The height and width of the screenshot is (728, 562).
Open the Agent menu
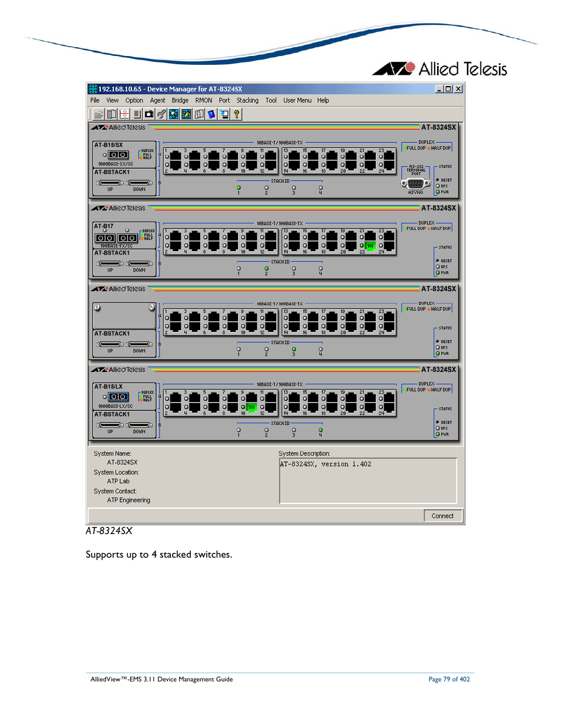[157, 100]
